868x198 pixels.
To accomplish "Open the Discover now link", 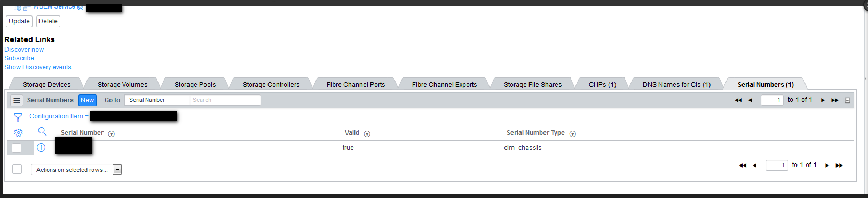I will (x=24, y=50).
